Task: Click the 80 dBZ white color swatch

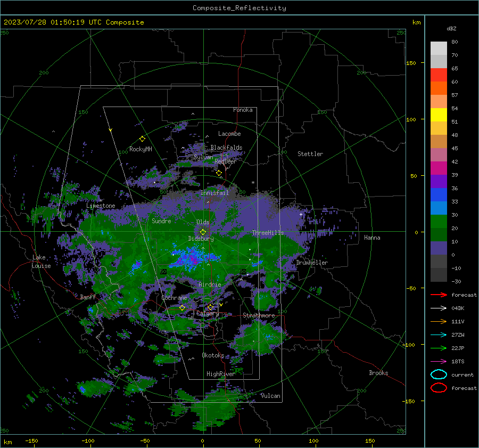Action: pyautogui.click(x=439, y=48)
